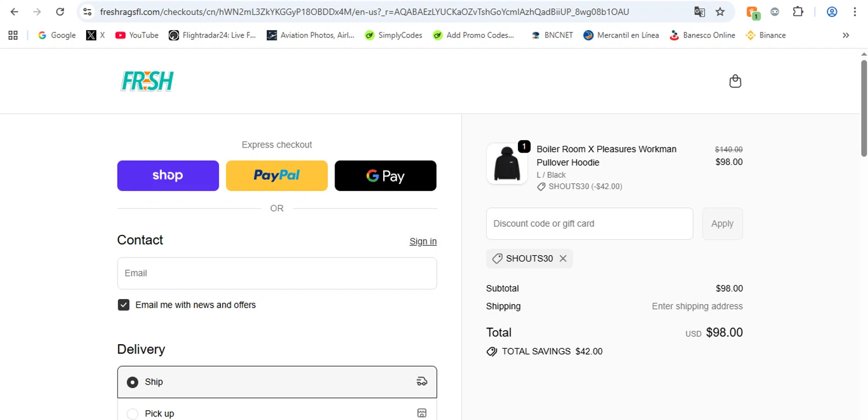Open Binance bookmark

pos(766,35)
